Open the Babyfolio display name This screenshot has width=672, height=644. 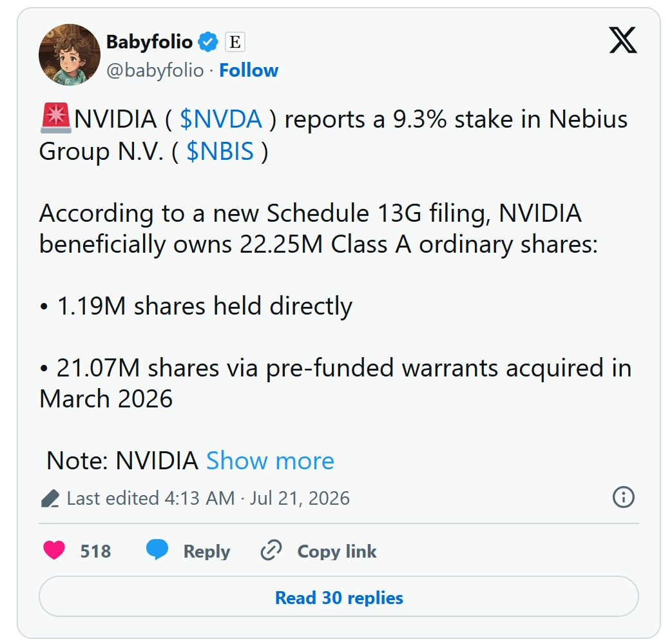[149, 42]
